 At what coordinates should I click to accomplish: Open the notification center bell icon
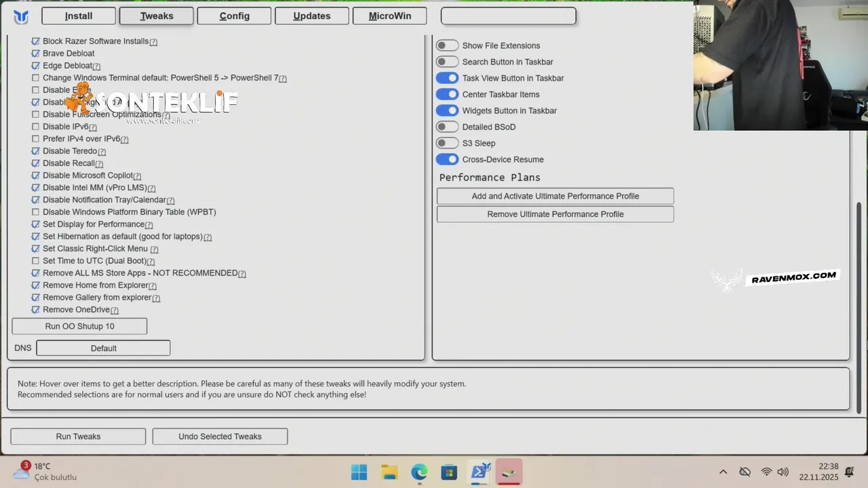(850, 472)
